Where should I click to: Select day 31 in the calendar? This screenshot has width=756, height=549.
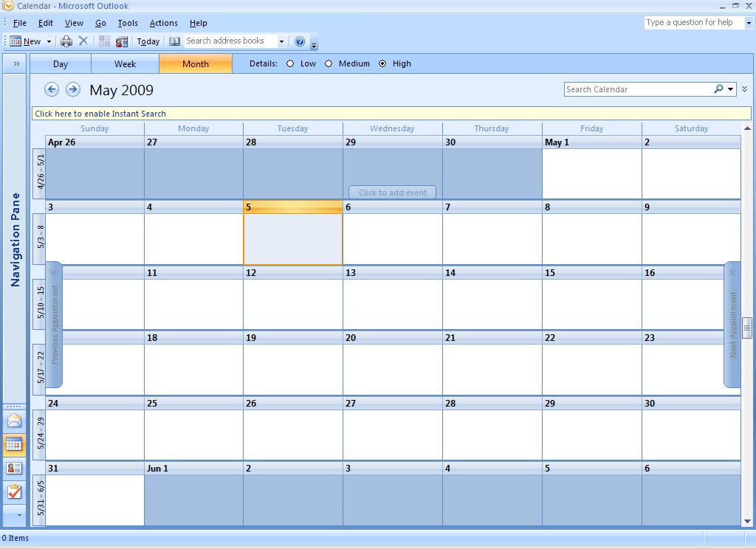(x=94, y=494)
